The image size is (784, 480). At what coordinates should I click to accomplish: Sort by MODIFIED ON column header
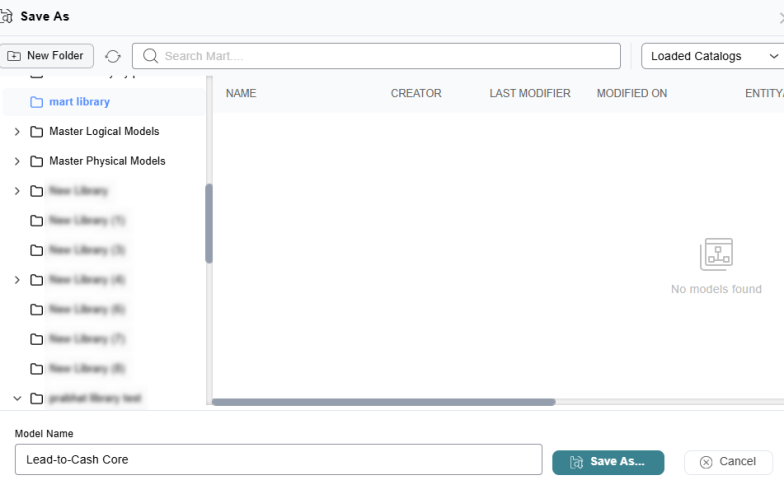(x=632, y=94)
